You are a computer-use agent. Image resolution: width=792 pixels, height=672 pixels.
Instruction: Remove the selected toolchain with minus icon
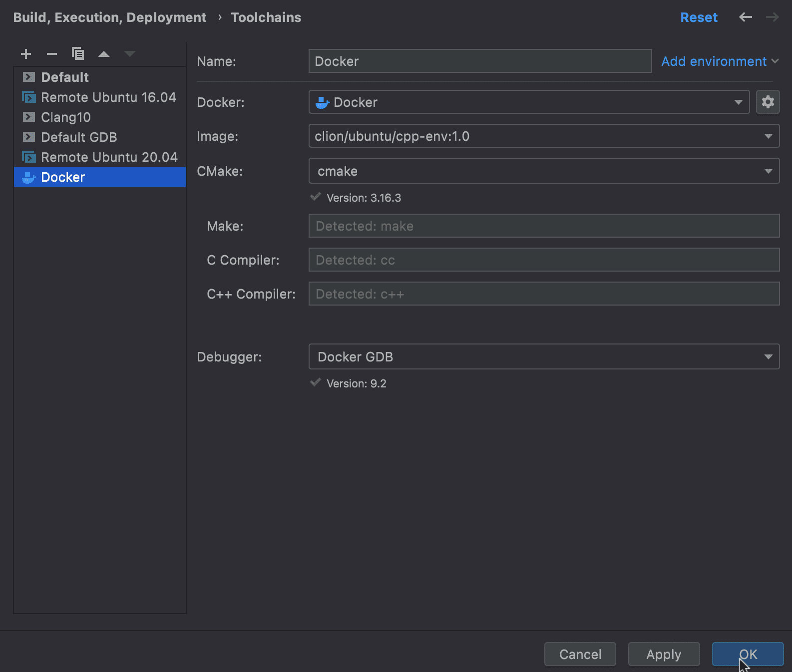click(x=52, y=54)
